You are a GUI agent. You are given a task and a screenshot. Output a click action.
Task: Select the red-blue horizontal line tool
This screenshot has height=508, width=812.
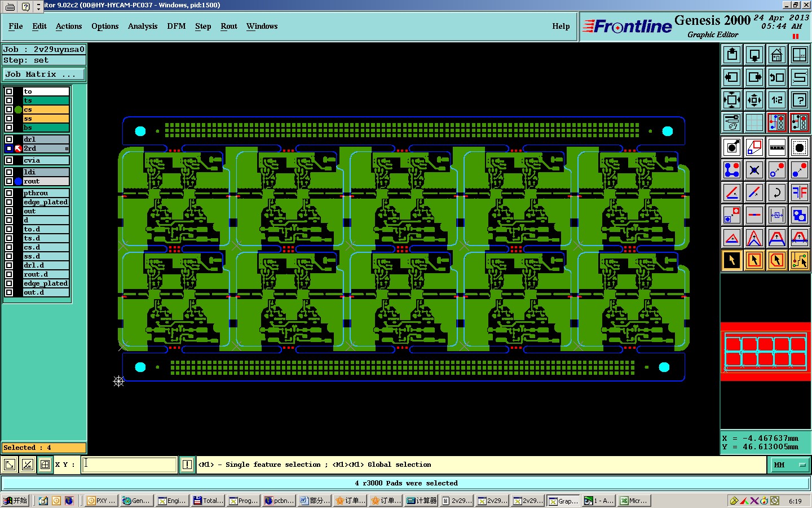click(754, 215)
